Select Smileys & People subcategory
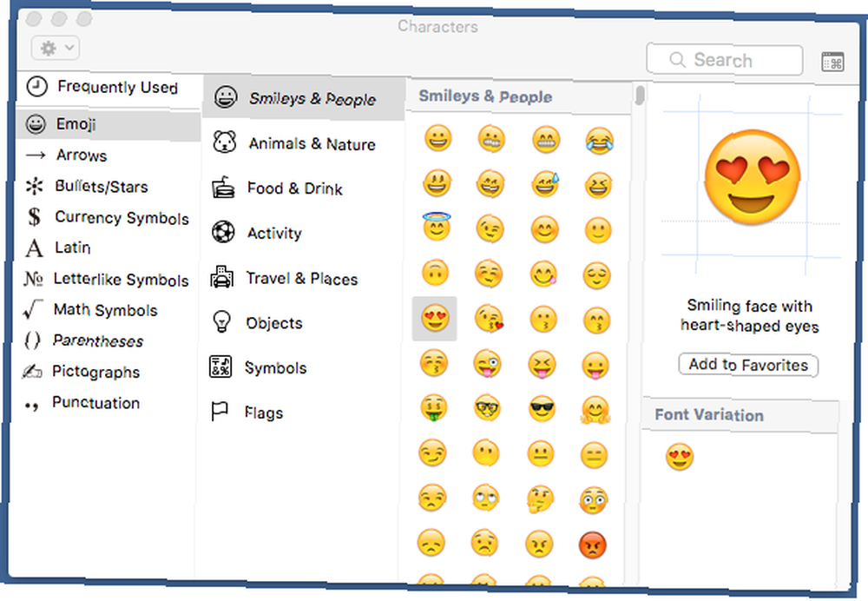This screenshot has width=868, height=601. tap(304, 98)
